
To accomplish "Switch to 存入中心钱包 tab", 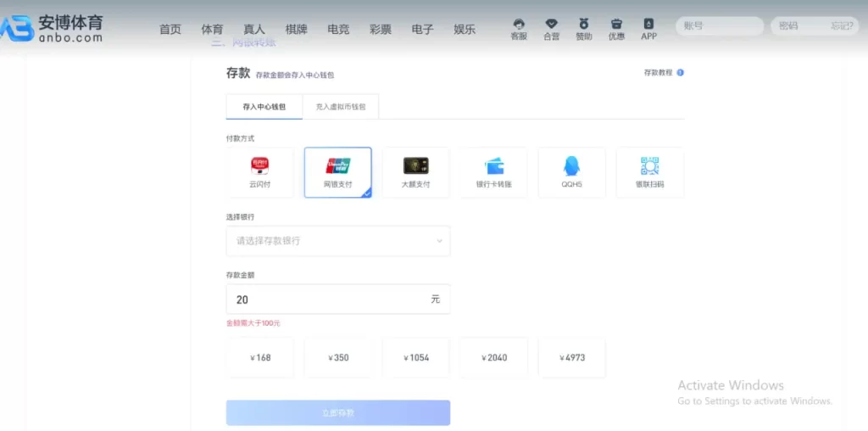I will (264, 107).
